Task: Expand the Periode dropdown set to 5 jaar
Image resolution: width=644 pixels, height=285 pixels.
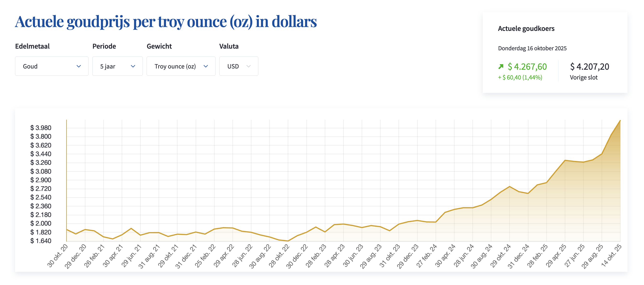Action: (117, 66)
